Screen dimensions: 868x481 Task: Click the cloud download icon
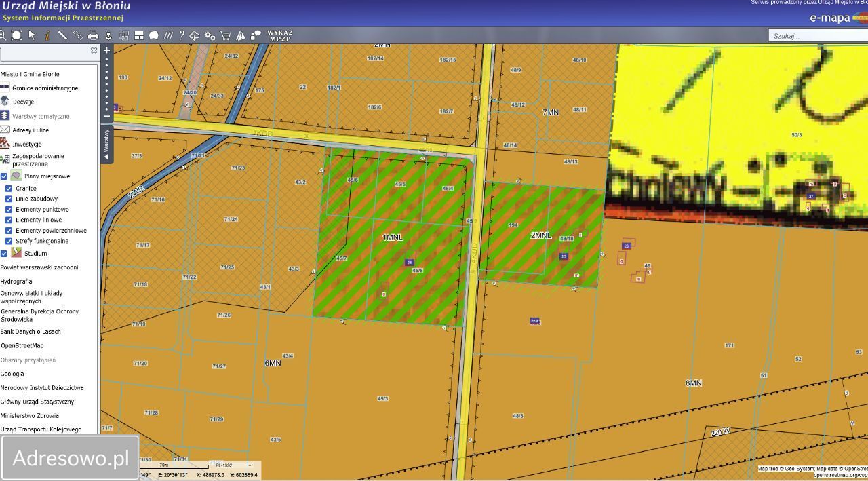pyautogui.click(x=195, y=35)
